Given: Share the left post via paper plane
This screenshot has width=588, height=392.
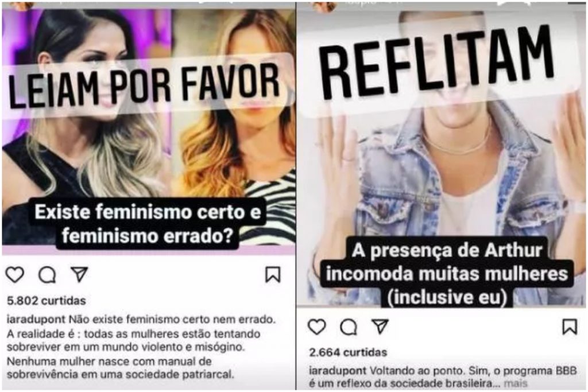Looking at the screenshot, I should point(79,274).
